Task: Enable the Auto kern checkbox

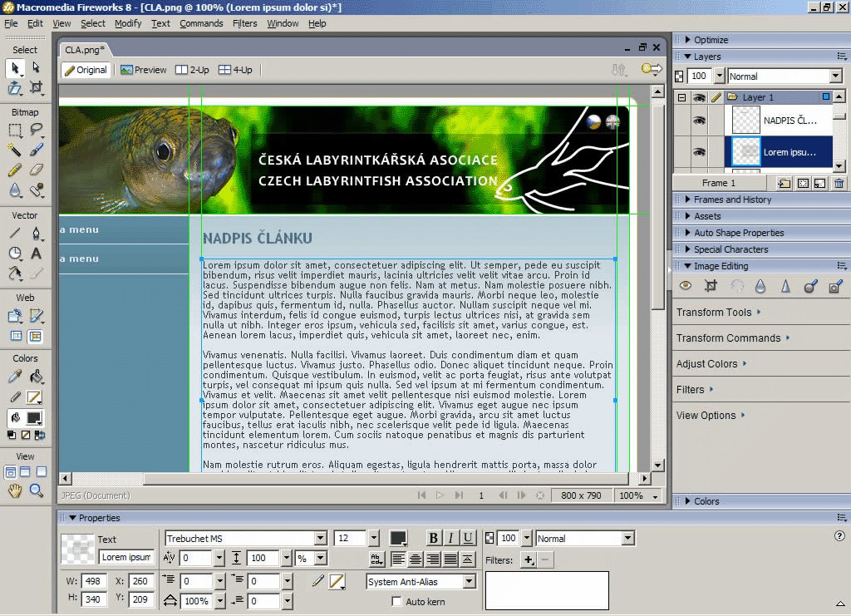Action: click(396, 601)
